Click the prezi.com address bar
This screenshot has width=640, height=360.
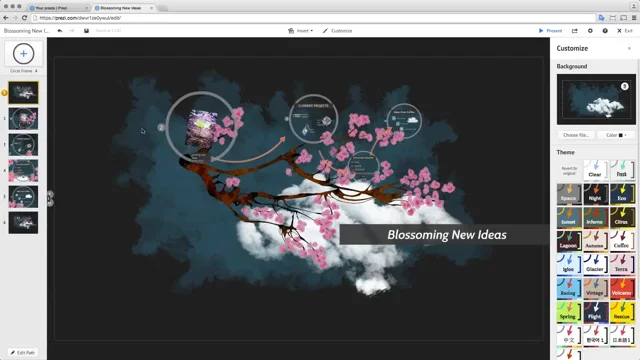tap(313, 18)
